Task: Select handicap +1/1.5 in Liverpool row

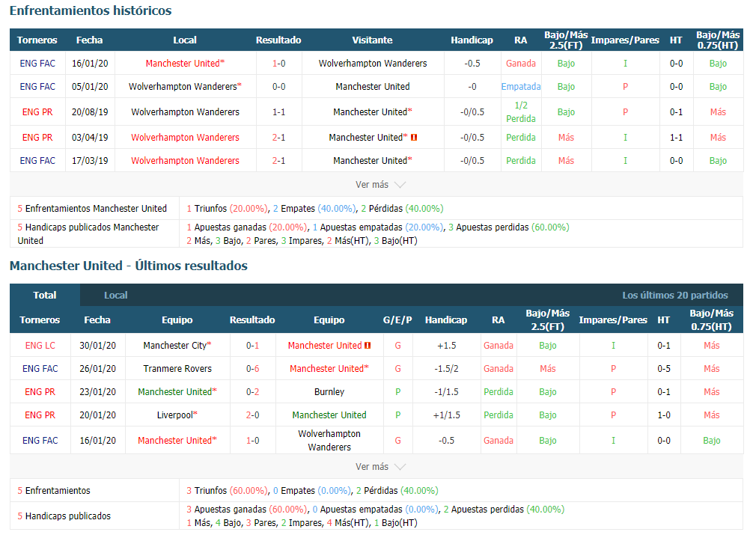Action: click(x=446, y=415)
